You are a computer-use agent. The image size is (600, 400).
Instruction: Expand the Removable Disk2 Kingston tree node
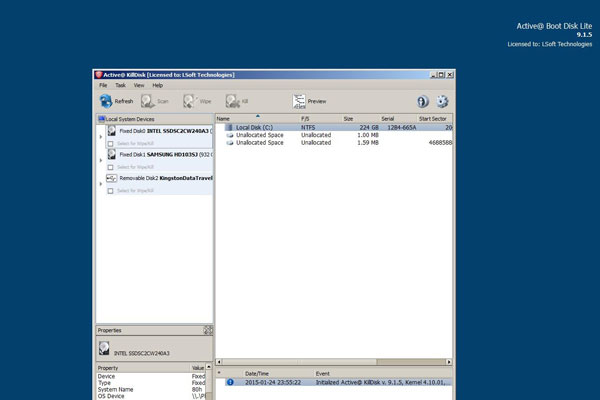pyautogui.click(x=101, y=184)
